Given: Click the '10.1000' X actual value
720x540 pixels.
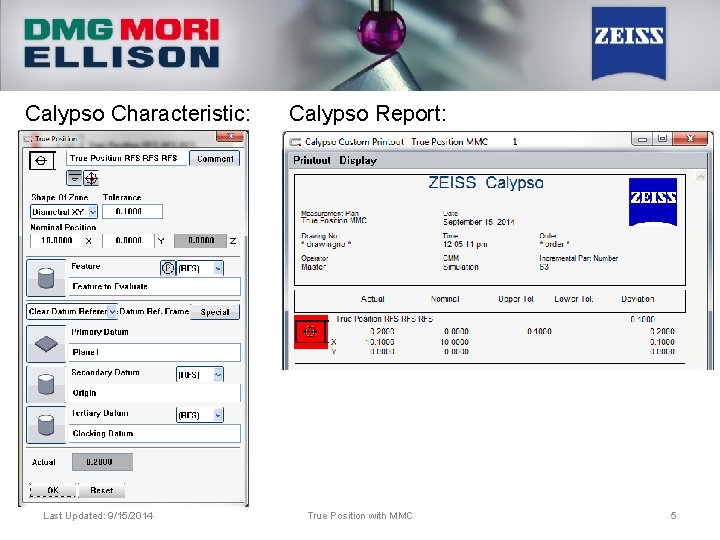Looking at the screenshot, I should (380, 342).
